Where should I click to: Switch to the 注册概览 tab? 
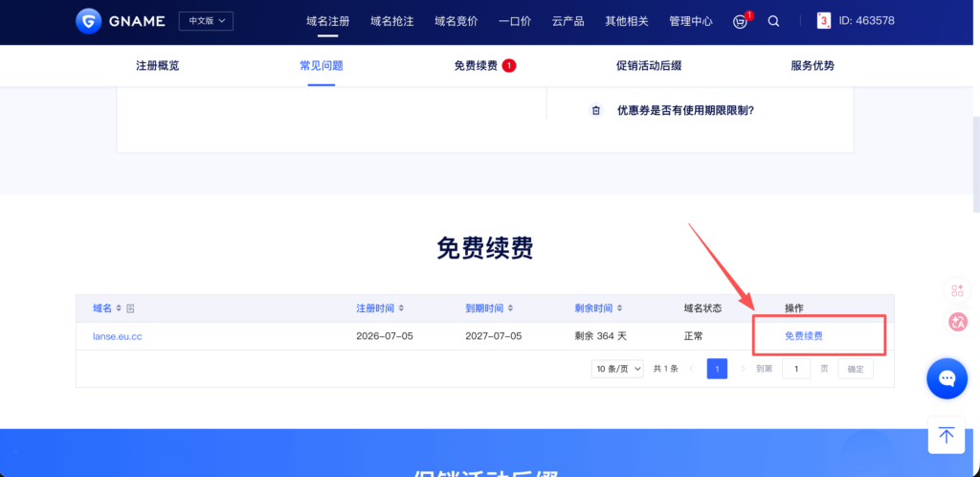158,66
